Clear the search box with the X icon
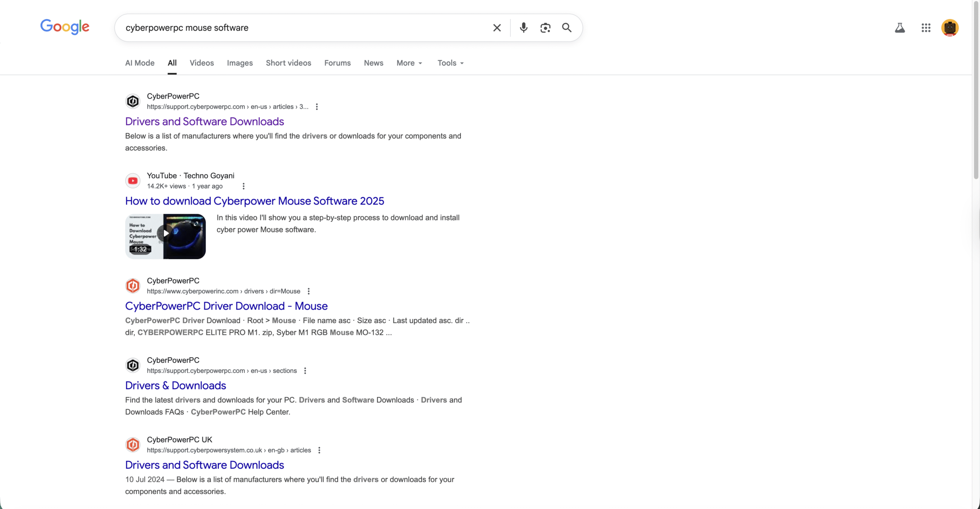The height and width of the screenshot is (509, 980). (x=497, y=28)
